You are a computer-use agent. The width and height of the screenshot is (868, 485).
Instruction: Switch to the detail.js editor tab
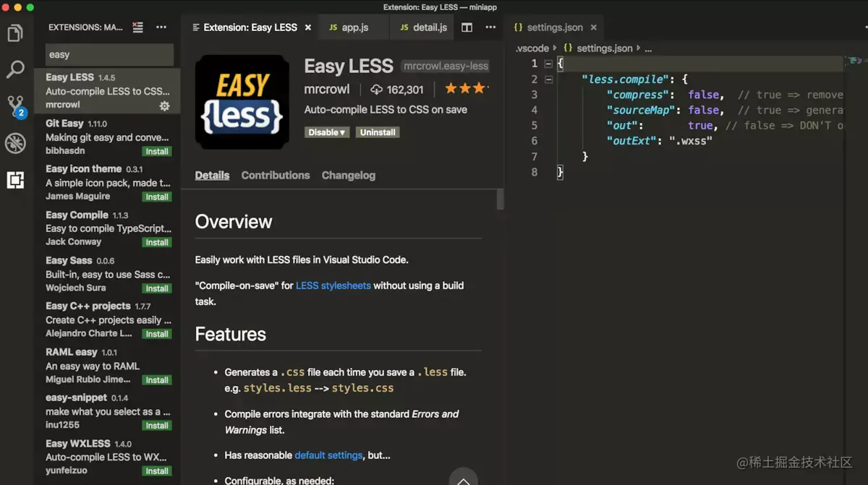click(422, 27)
